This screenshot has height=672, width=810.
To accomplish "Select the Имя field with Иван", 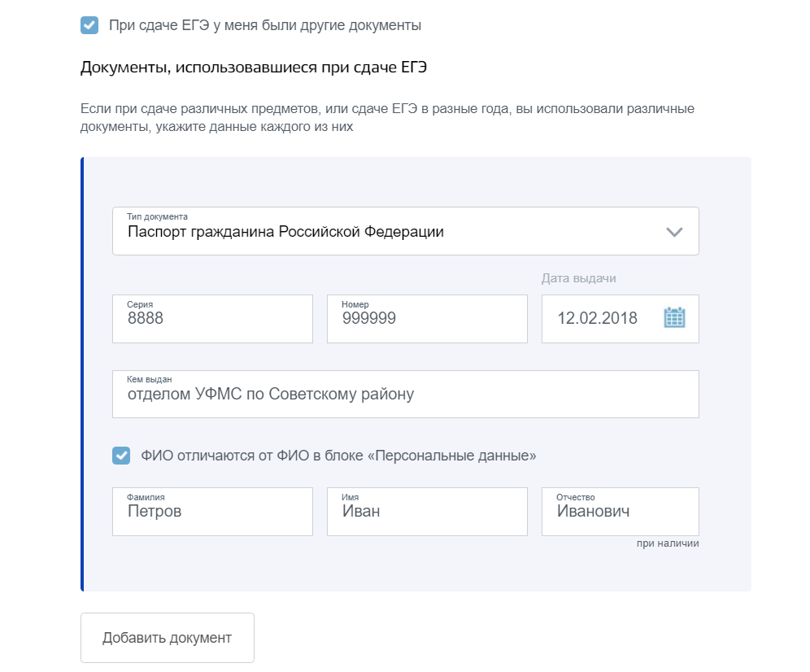I will pos(427,511).
